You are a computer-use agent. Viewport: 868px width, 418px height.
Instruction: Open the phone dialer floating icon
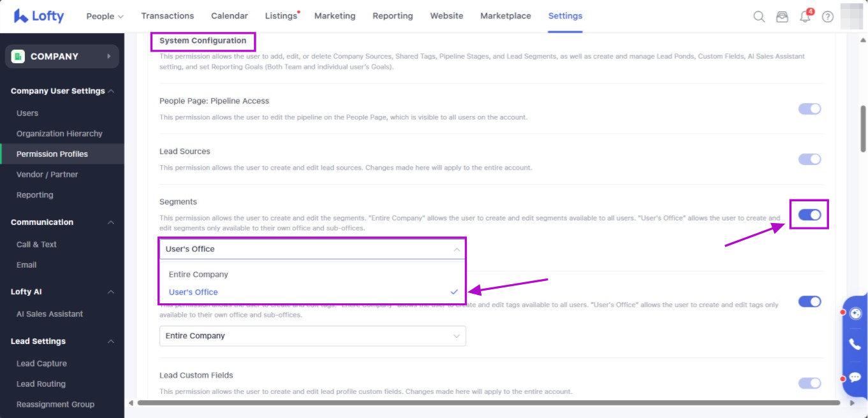pyautogui.click(x=855, y=344)
